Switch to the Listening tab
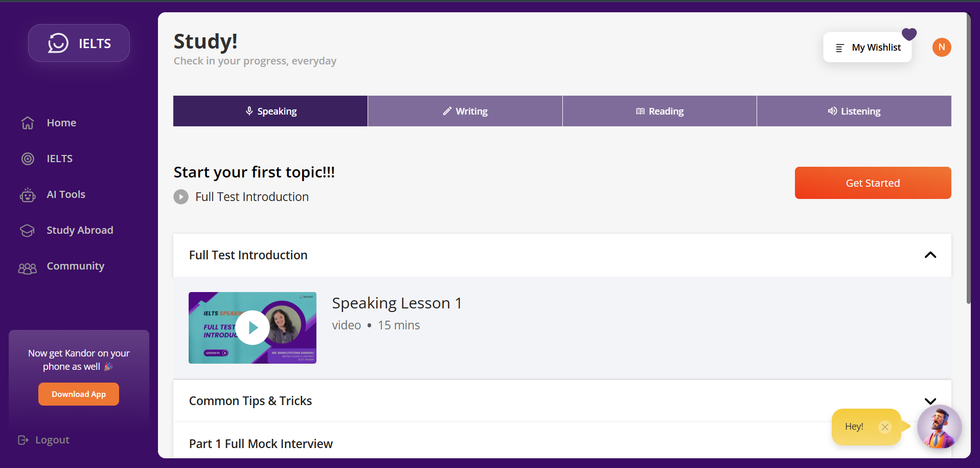Image resolution: width=980 pixels, height=468 pixels. pos(854,111)
